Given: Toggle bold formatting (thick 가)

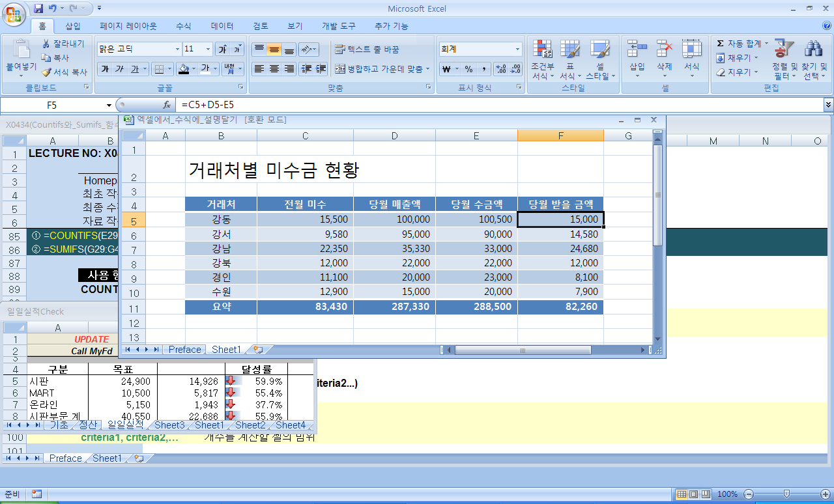Looking at the screenshot, I should pos(104,69).
